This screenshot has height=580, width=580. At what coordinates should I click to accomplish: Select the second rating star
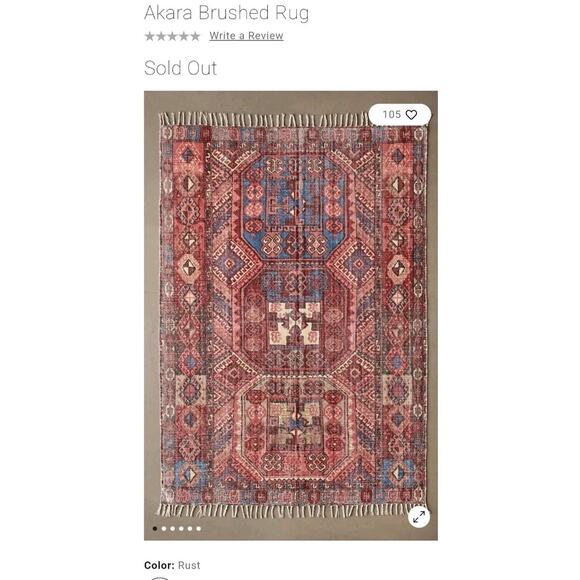(x=161, y=36)
